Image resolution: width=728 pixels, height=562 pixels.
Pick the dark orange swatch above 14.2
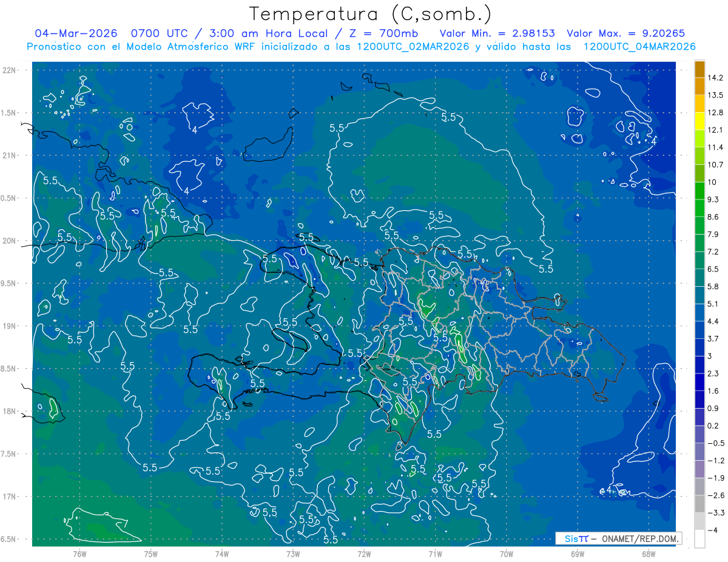click(699, 69)
